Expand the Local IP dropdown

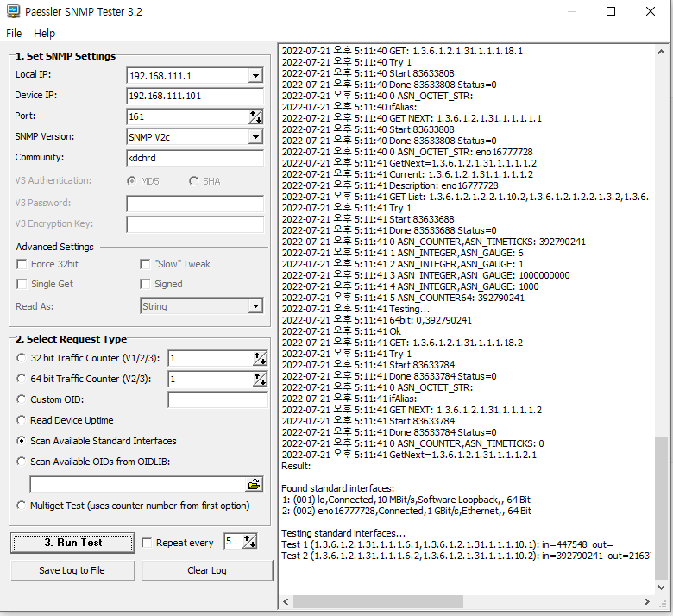[x=255, y=76]
